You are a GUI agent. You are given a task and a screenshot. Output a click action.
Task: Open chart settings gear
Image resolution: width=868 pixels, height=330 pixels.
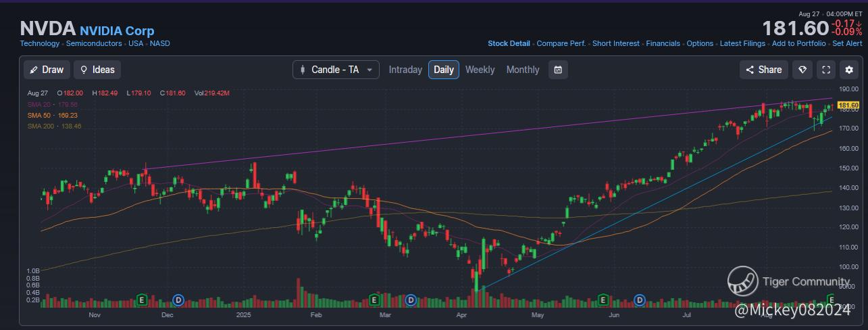pos(849,70)
